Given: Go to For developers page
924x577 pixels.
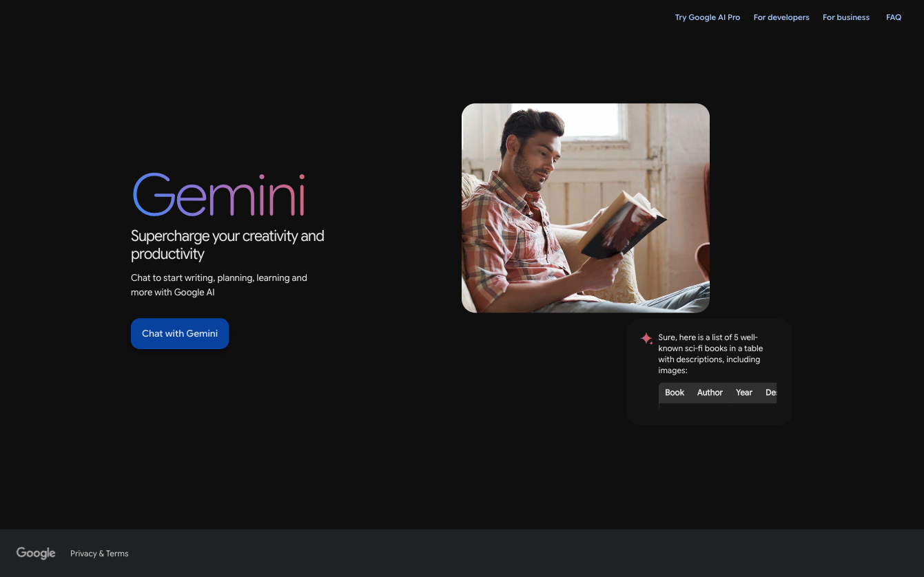Looking at the screenshot, I should coord(781,17).
